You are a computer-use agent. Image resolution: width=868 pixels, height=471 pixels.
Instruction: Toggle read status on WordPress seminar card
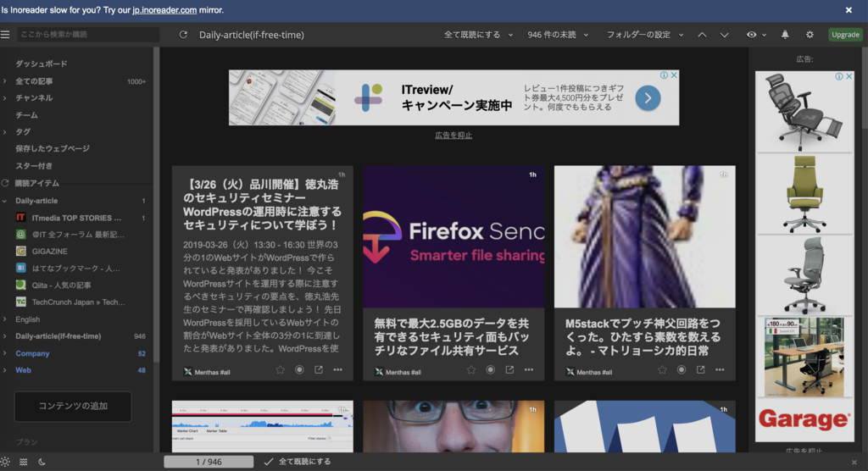coord(299,369)
